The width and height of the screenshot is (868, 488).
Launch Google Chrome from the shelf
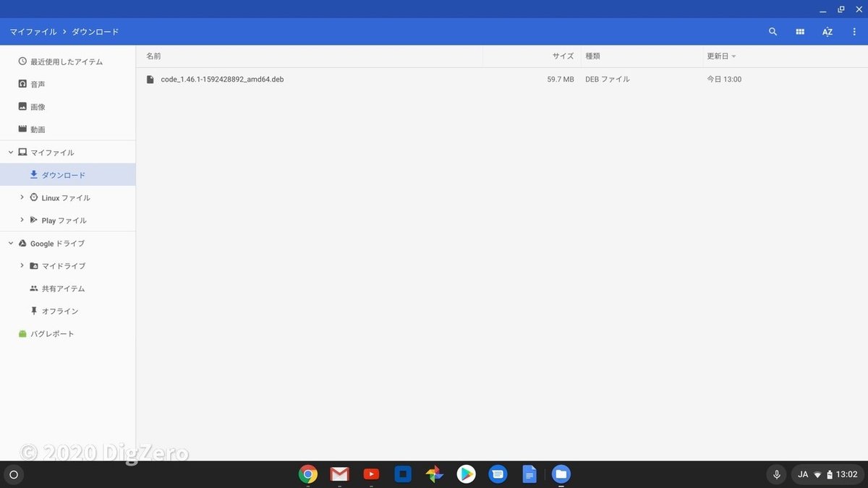[308, 474]
